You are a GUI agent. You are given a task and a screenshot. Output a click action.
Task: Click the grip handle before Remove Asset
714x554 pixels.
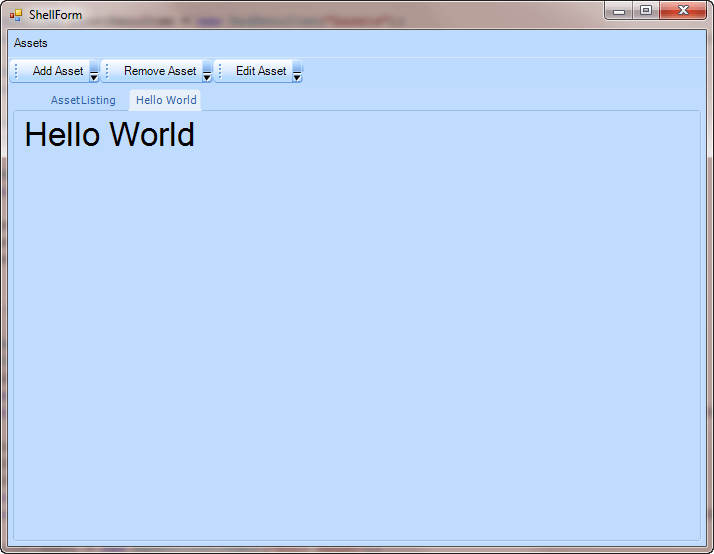tap(107, 71)
